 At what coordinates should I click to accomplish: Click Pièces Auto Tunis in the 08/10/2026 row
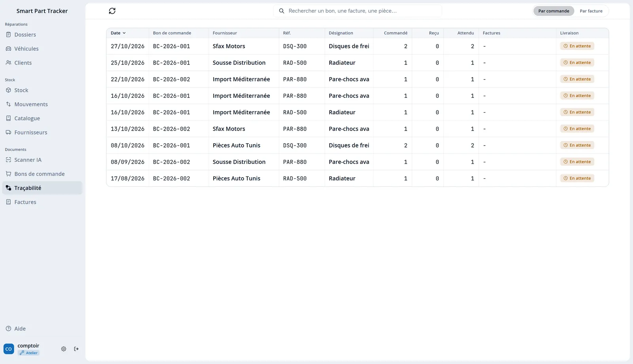pyautogui.click(x=237, y=146)
